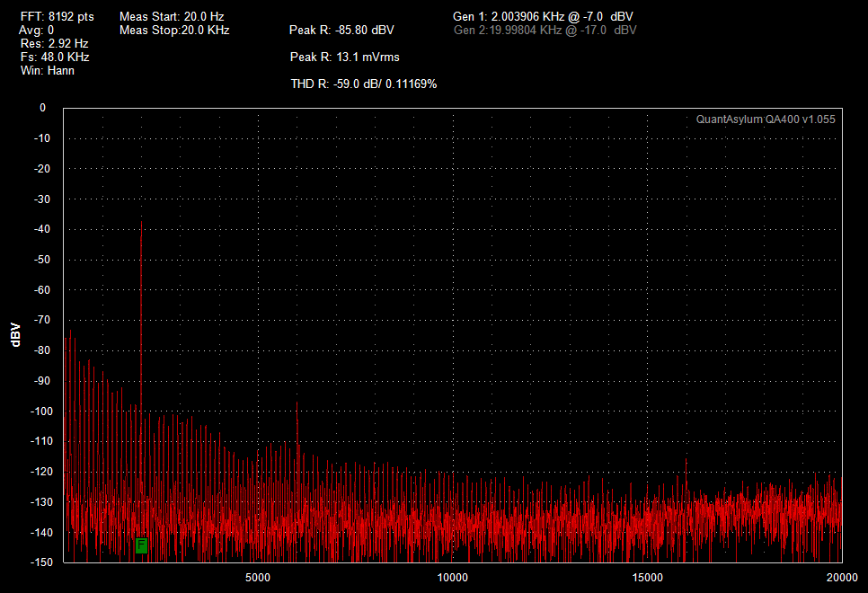The height and width of the screenshot is (593, 868).
Task: Click the Meas Start: 20.0 Hz text
Action: click(172, 16)
